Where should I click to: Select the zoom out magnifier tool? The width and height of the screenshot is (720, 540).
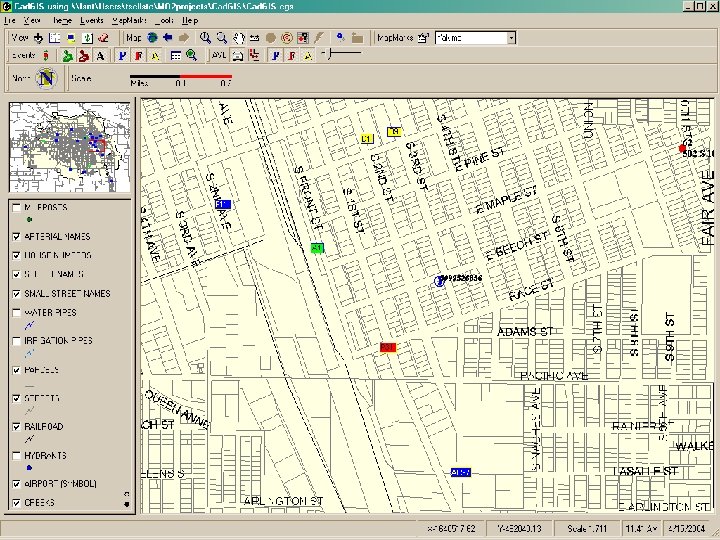221,38
